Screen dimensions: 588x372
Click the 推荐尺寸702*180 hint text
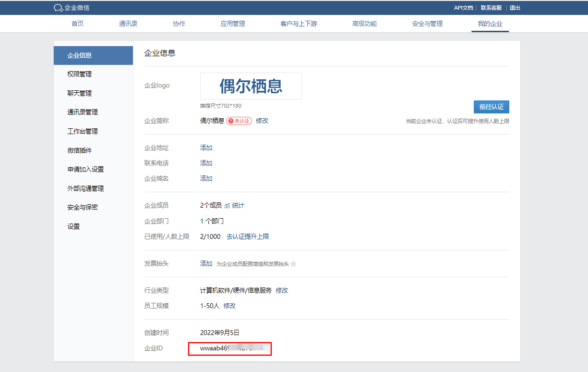pyautogui.click(x=221, y=105)
